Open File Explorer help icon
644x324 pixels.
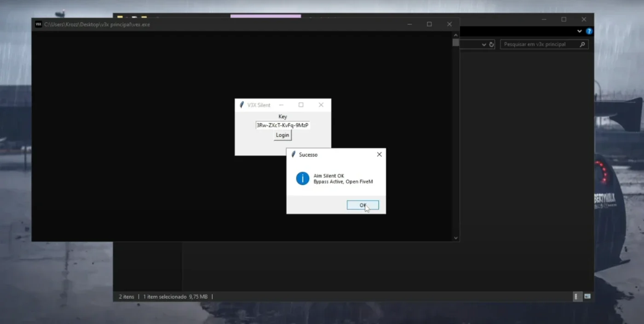[x=589, y=31]
